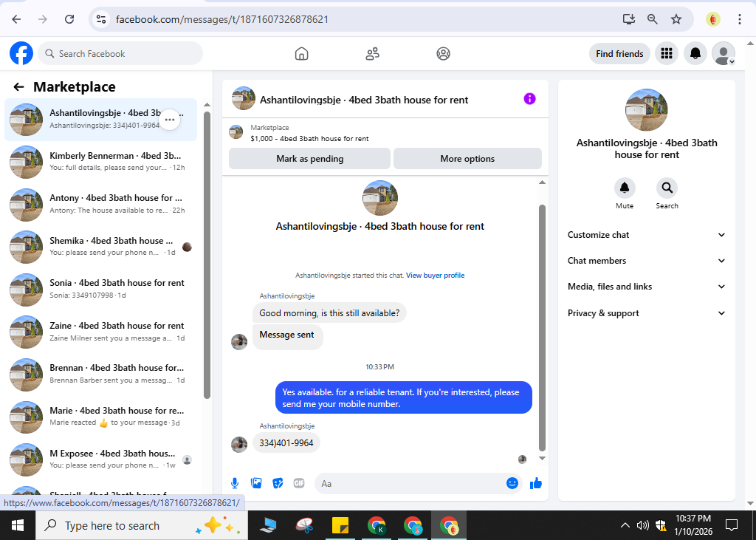Open Chrome three-dot menu

(739, 18)
